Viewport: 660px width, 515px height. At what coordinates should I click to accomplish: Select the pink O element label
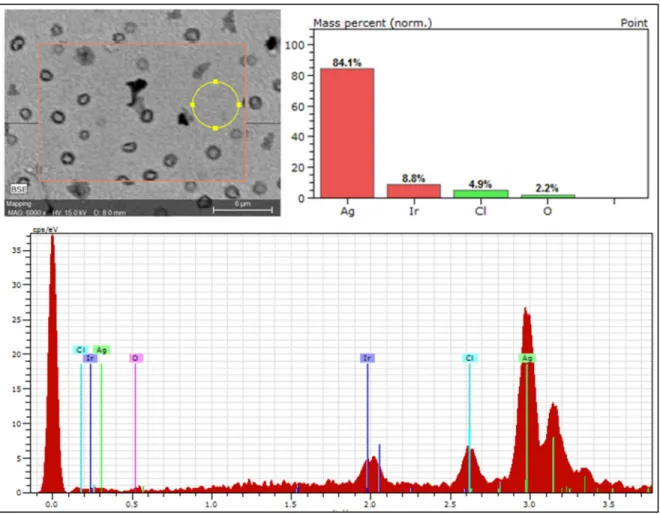136,358
